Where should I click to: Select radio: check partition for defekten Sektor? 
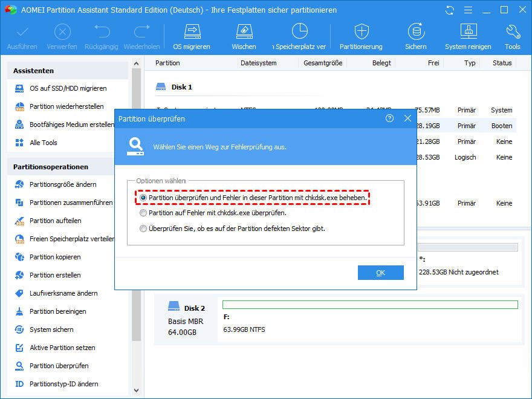click(x=143, y=229)
